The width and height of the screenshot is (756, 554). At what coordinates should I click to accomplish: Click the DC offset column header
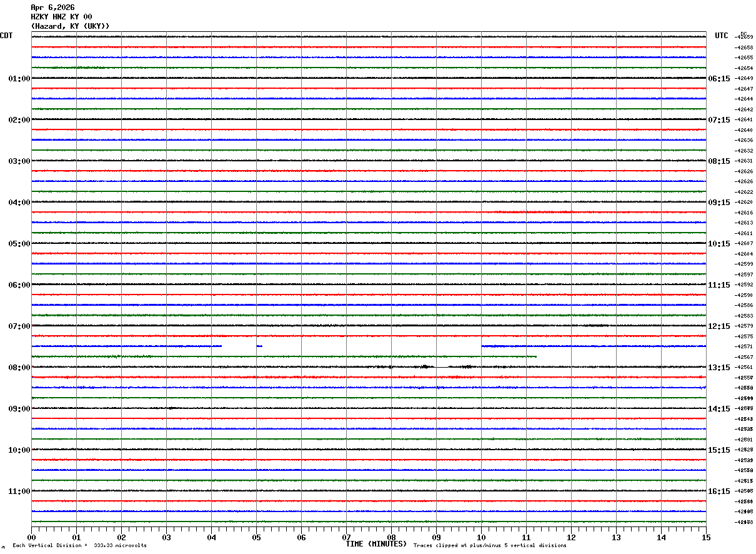744,34
